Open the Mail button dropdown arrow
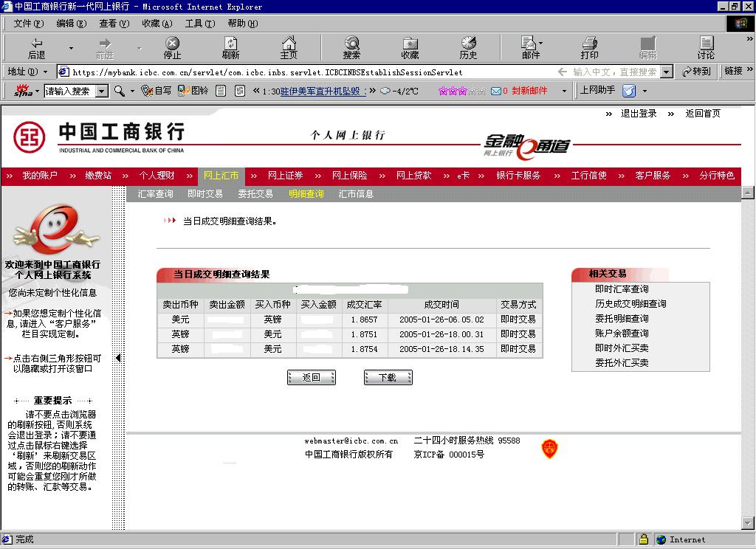 pyautogui.click(x=540, y=43)
